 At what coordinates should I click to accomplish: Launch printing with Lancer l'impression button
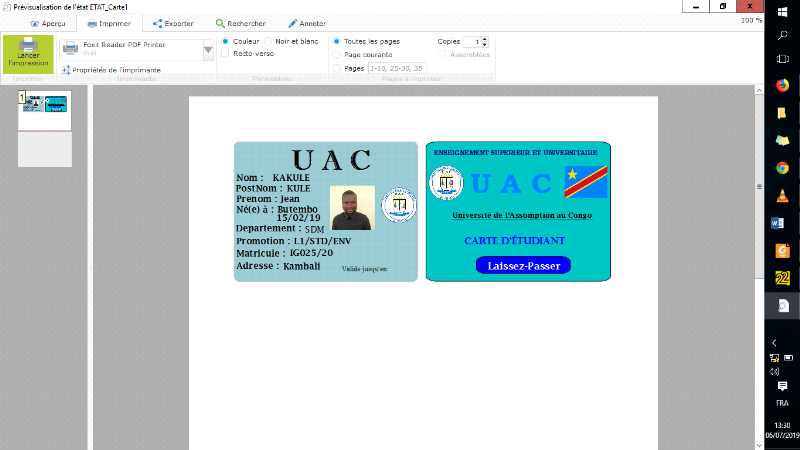click(x=28, y=55)
